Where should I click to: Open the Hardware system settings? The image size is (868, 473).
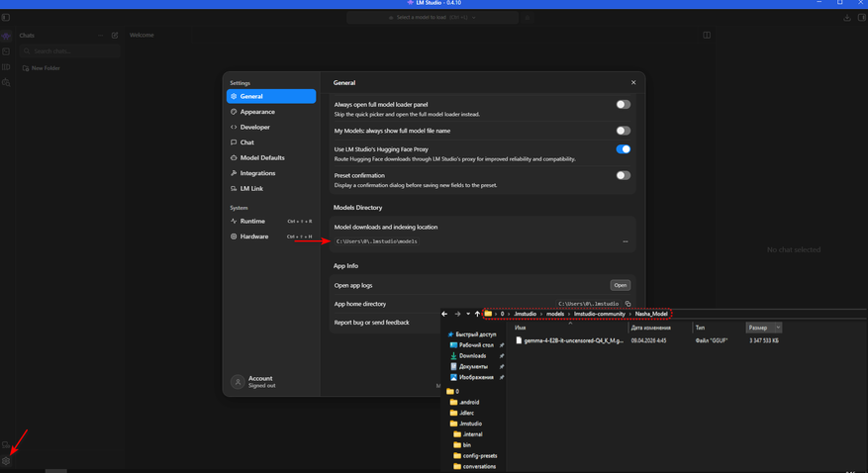[271, 236]
